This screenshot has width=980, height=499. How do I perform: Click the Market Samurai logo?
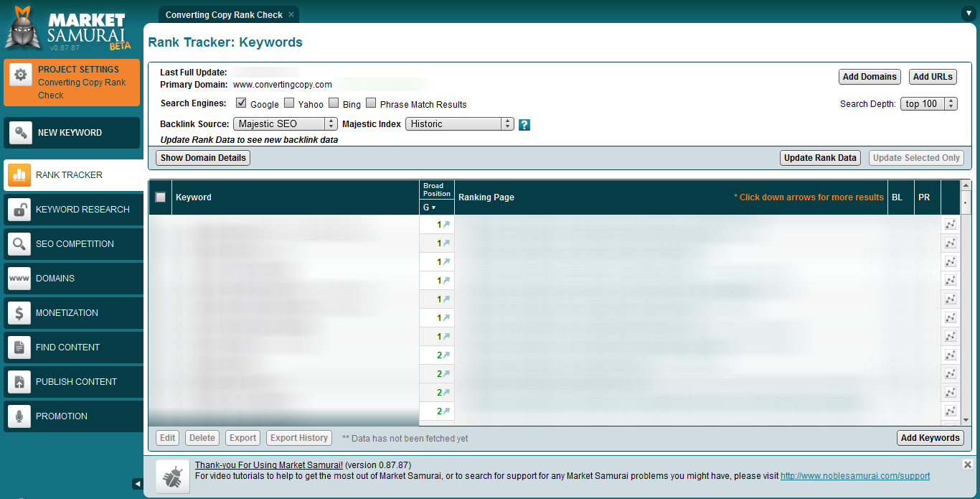click(x=68, y=29)
